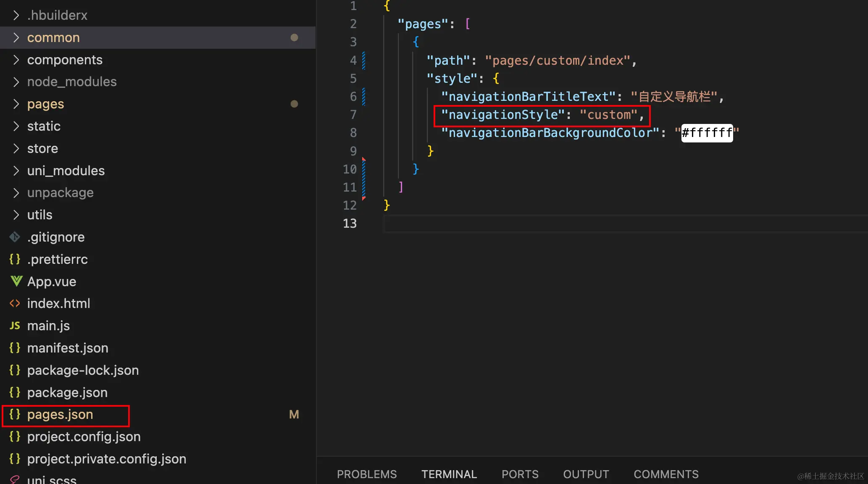Click the braces icon beside pages.json
The height and width of the screenshot is (484, 868).
15,414
